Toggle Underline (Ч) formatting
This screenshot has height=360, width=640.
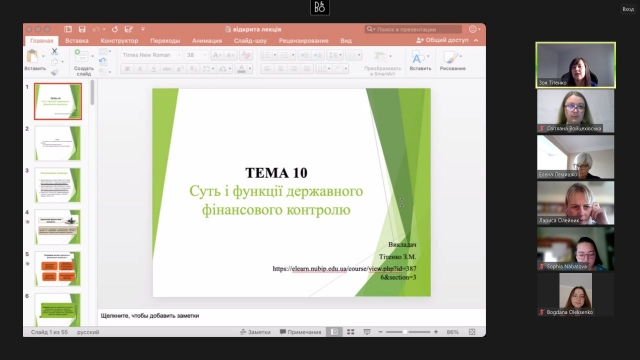pos(153,69)
